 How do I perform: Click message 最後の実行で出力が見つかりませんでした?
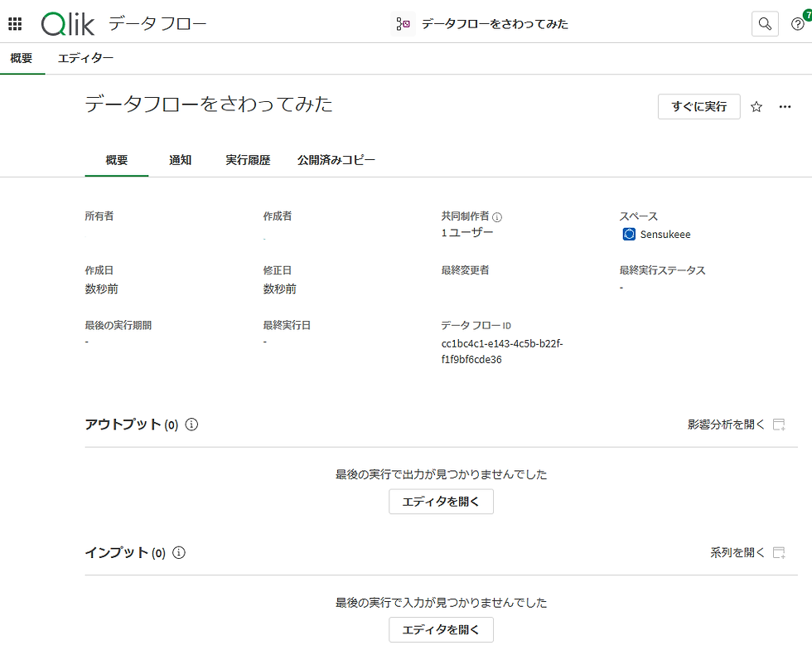coord(441,474)
